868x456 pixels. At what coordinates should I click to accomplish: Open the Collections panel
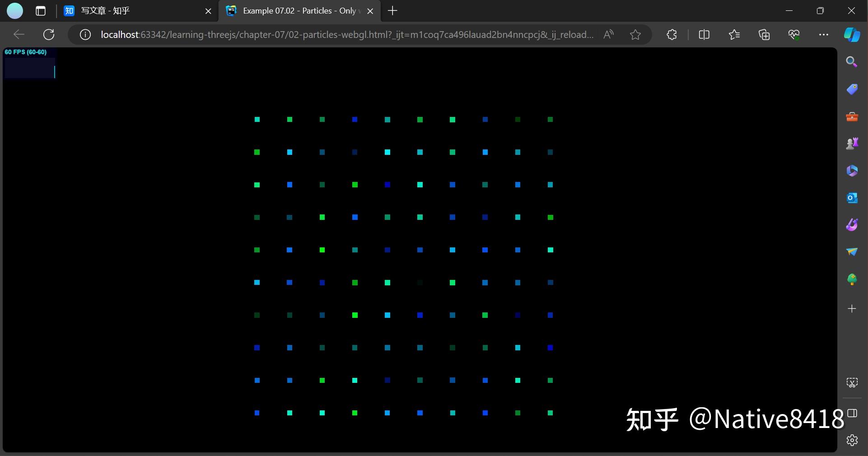pyautogui.click(x=764, y=34)
